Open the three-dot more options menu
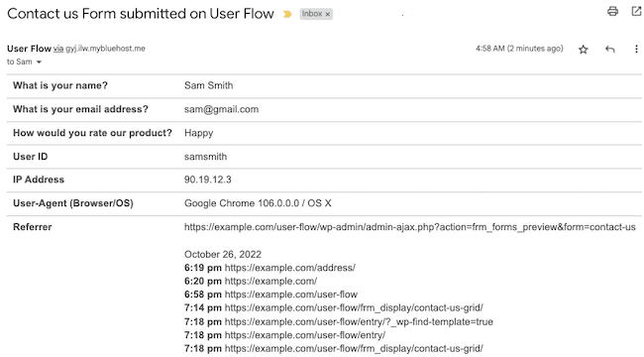The height and width of the screenshot is (357, 644). click(x=636, y=49)
